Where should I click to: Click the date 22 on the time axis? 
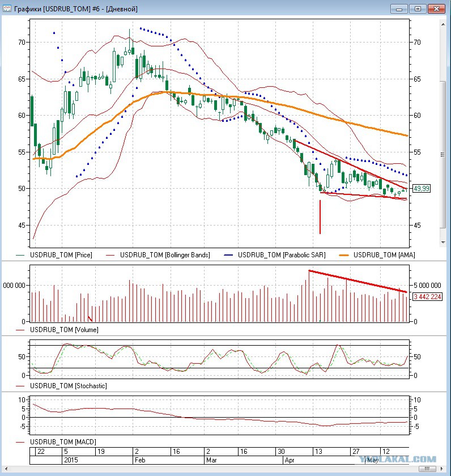(41, 452)
